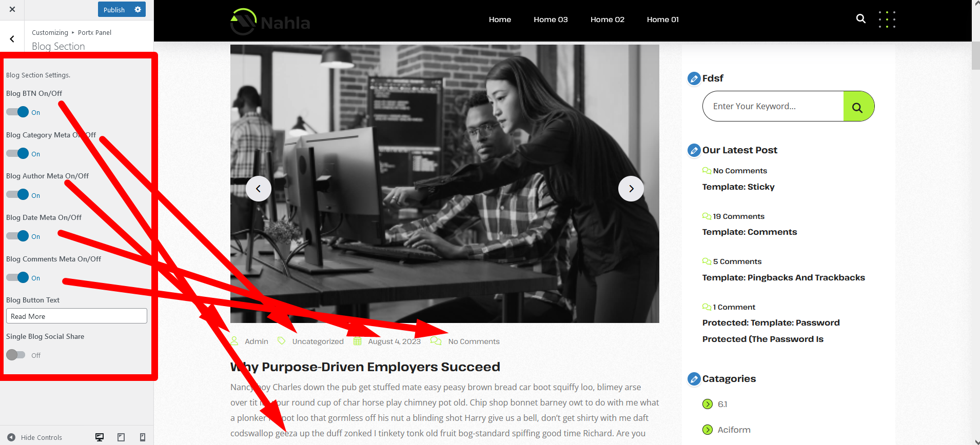The width and height of the screenshot is (980, 445).
Task: Open the dotted grid menu icon in header
Action: 887,19
